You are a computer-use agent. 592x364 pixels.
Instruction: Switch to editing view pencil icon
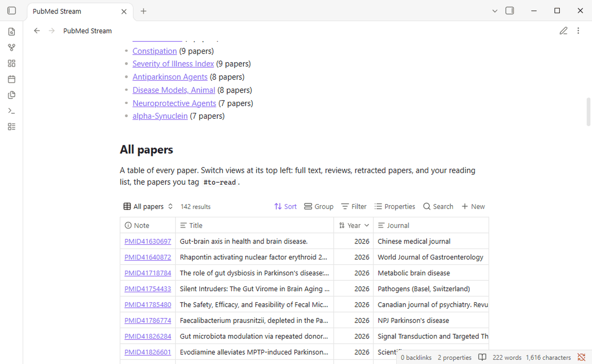coord(563,31)
